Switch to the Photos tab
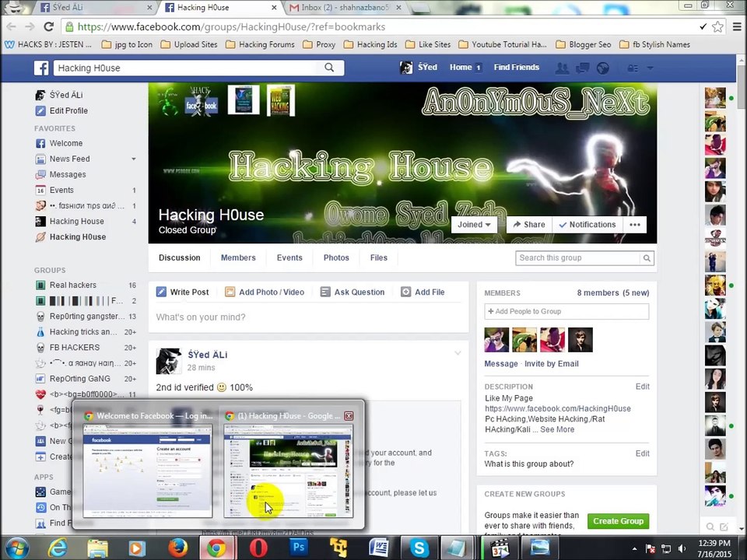The height and width of the screenshot is (560, 747). click(x=336, y=257)
